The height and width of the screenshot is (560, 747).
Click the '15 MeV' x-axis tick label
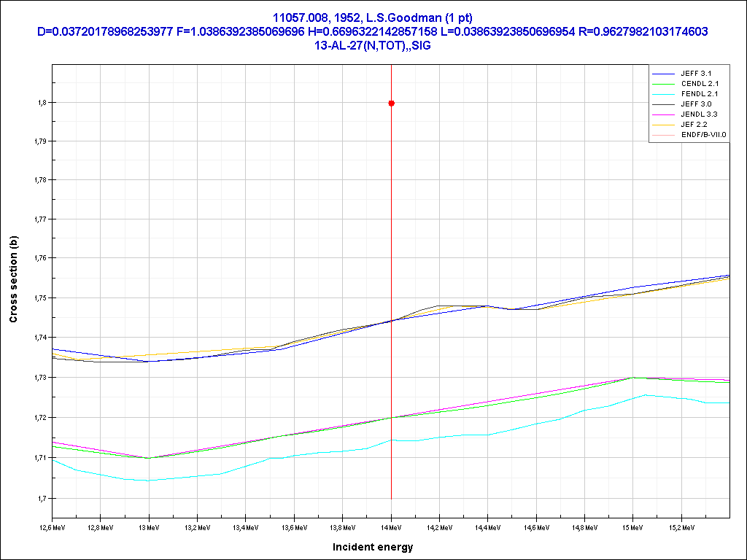tap(632, 526)
